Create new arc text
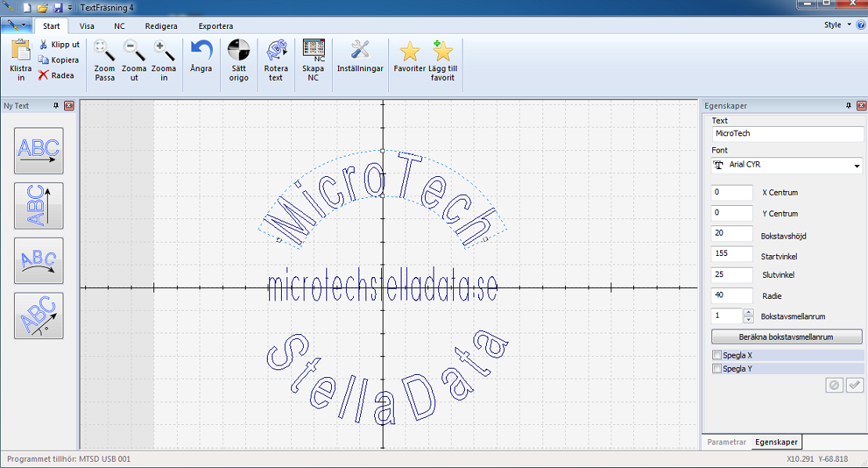Viewport: 868px width, 468px height. [39, 261]
